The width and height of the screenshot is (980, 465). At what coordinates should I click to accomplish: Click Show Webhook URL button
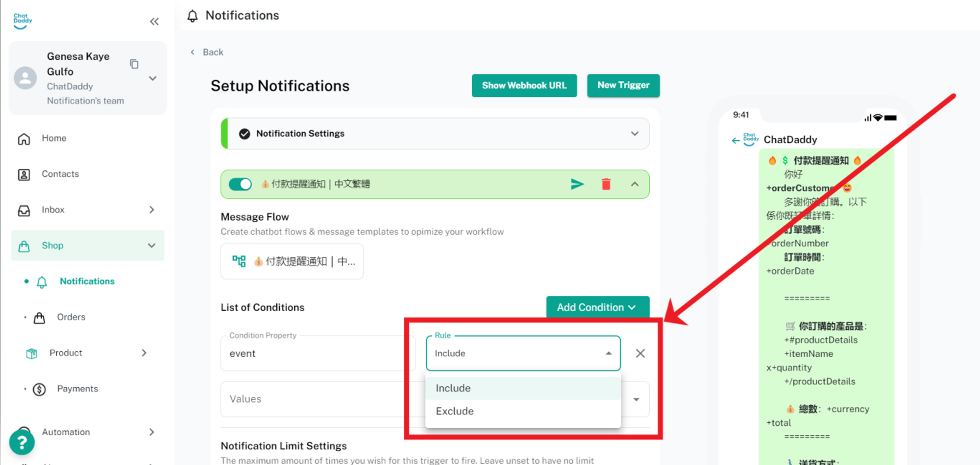point(524,86)
